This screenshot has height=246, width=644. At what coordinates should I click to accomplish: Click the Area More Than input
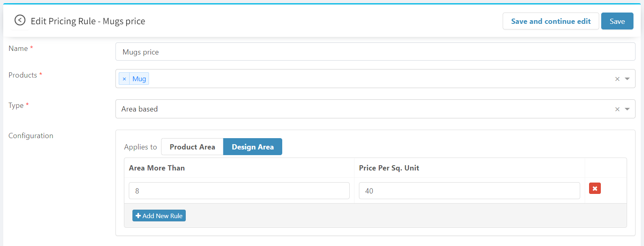[239, 191]
